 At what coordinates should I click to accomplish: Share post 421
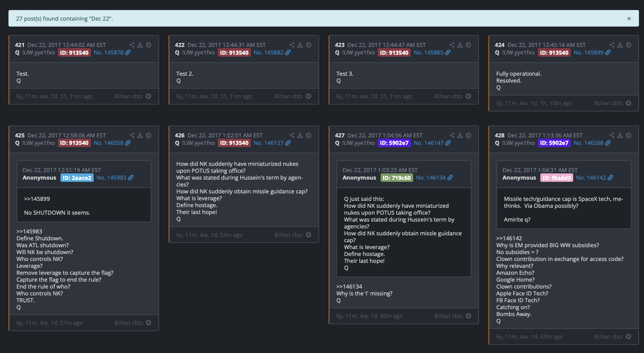click(132, 45)
